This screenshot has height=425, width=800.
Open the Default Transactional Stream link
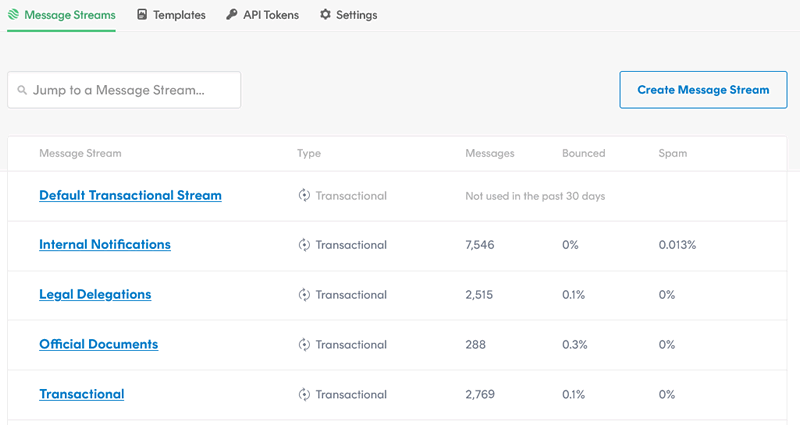click(130, 196)
